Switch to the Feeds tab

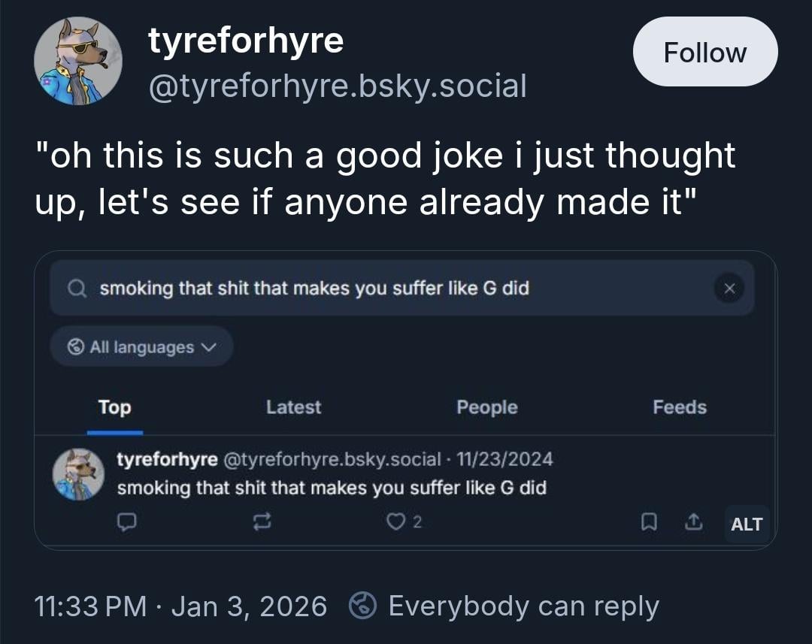[x=679, y=407]
